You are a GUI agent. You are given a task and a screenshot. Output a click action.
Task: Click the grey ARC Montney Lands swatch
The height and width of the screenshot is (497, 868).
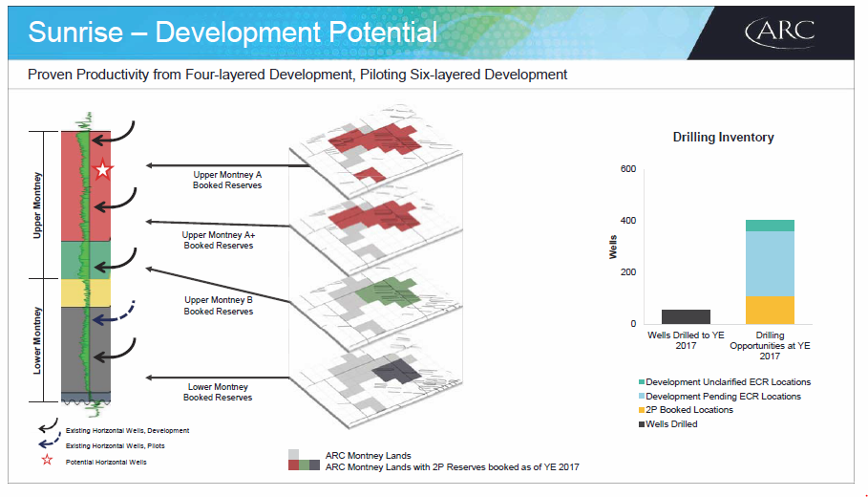click(x=294, y=454)
